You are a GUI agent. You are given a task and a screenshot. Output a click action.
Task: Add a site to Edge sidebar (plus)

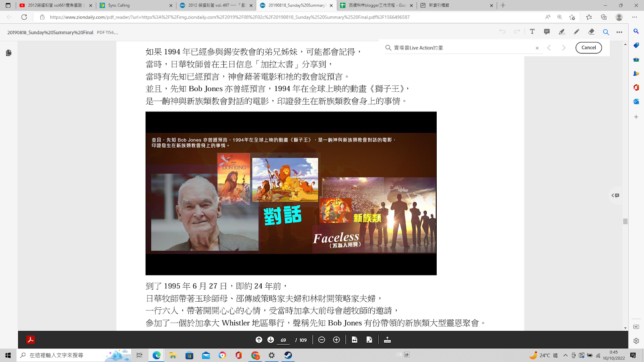click(x=636, y=117)
